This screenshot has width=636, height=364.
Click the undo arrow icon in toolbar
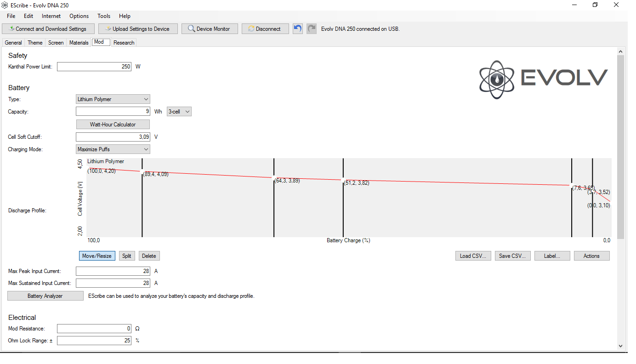click(298, 28)
